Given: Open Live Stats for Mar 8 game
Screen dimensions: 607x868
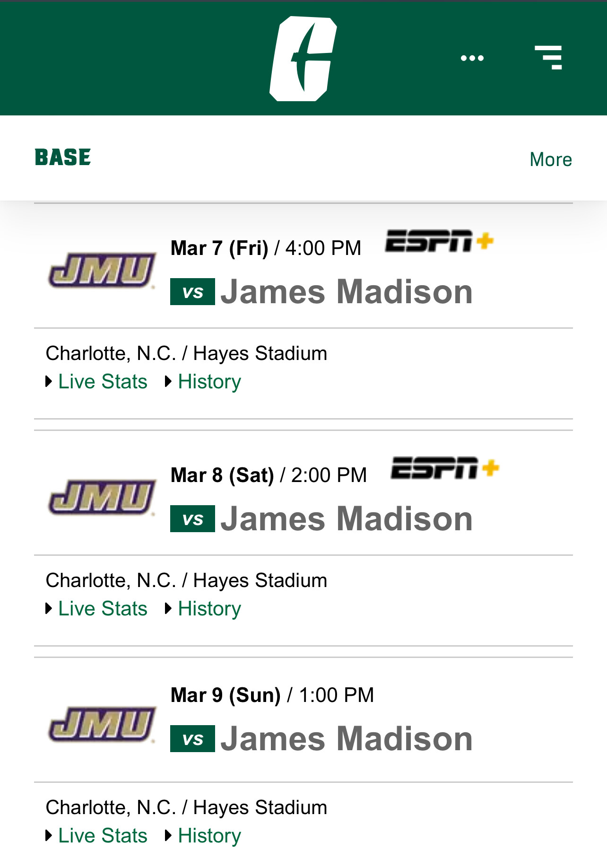Looking at the screenshot, I should 103,608.
